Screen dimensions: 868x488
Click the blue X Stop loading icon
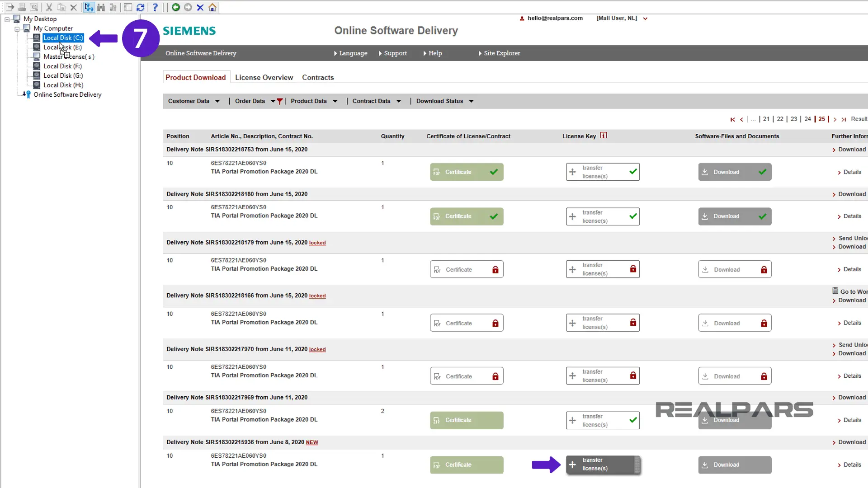click(200, 7)
